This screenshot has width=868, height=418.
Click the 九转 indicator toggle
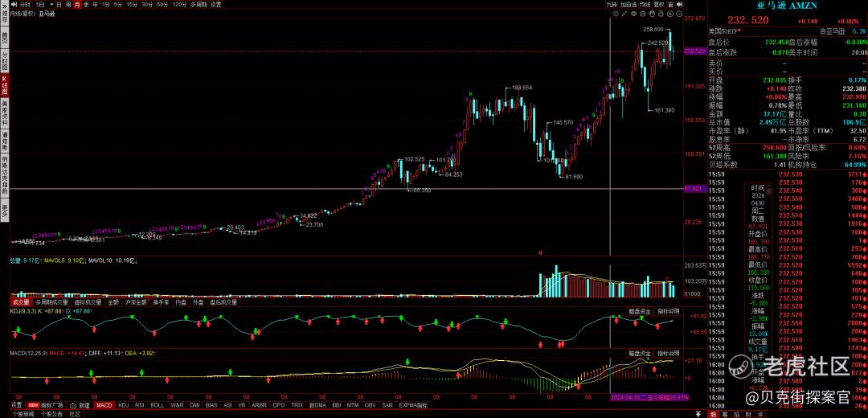coord(612,4)
